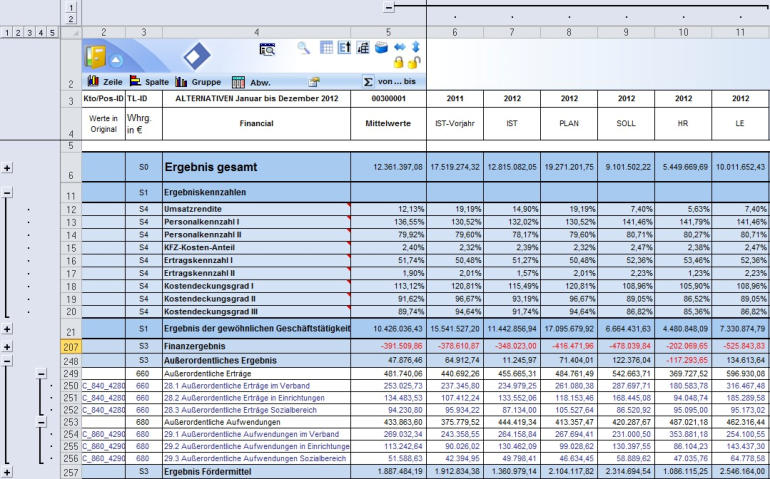The width and height of the screenshot is (770, 479).
Task: Collapse the column group with minus button
Action: [388, 7]
